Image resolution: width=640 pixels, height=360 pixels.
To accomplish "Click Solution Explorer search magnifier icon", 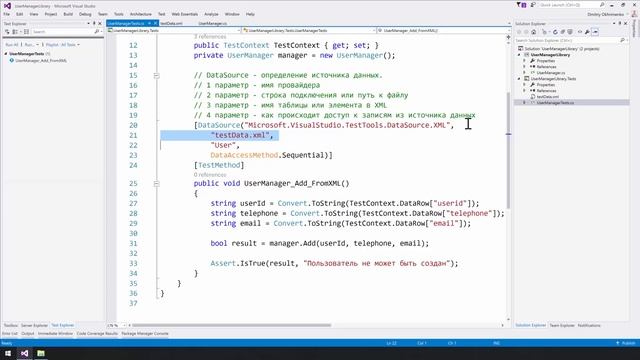I will pyautogui.click(x=622, y=40).
